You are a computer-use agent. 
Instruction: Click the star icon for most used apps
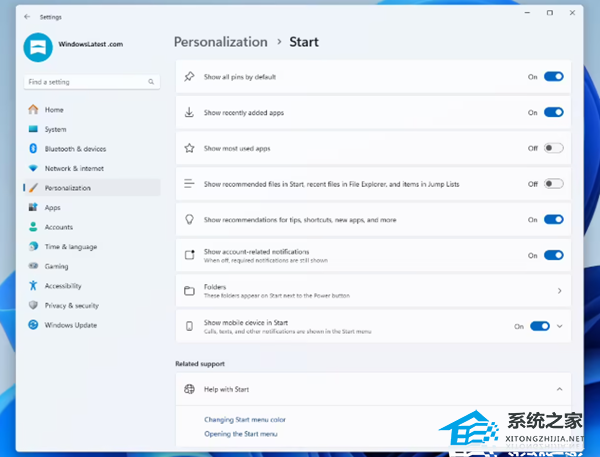(x=189, y=148)
